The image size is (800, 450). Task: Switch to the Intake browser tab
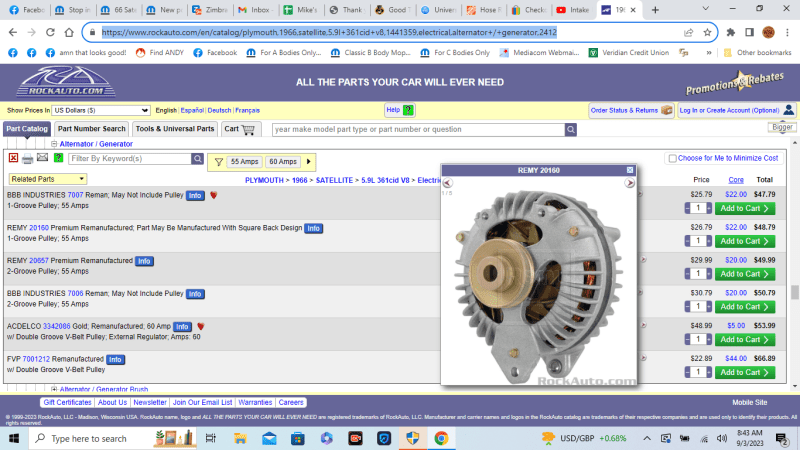(573, 10)
